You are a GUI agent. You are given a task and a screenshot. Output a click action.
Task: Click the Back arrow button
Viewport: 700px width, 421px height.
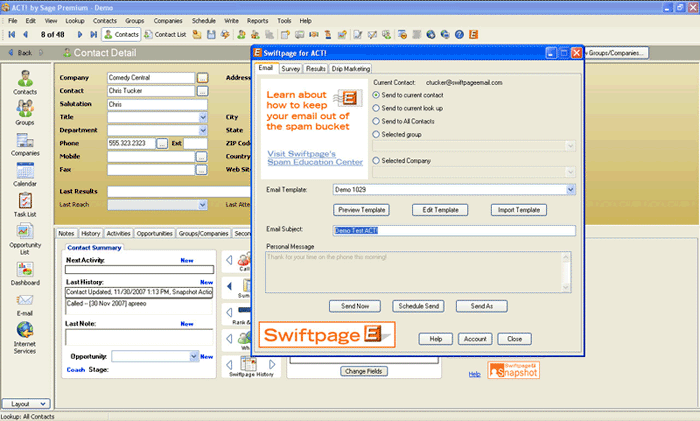pos(20,53)
